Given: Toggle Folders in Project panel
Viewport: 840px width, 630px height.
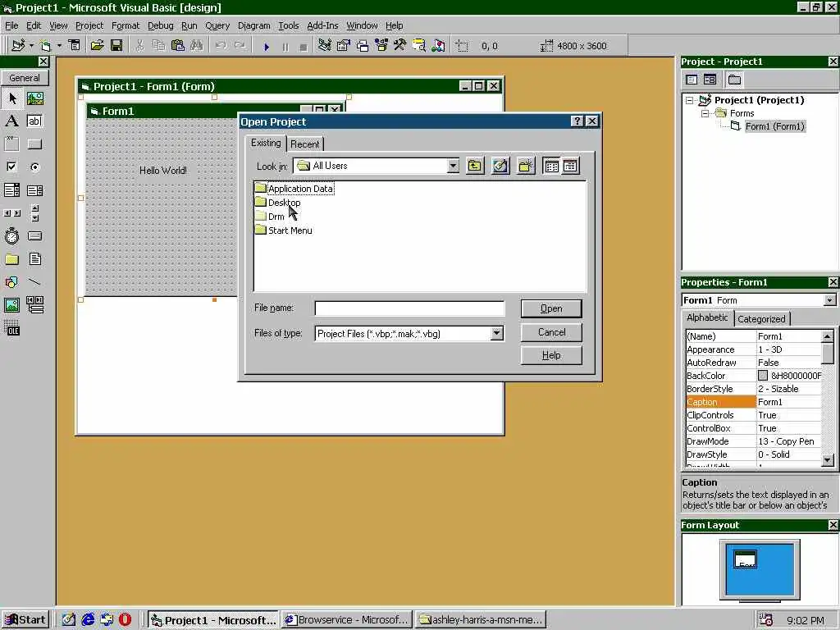Looking at the screenshot, I should 734,80.
